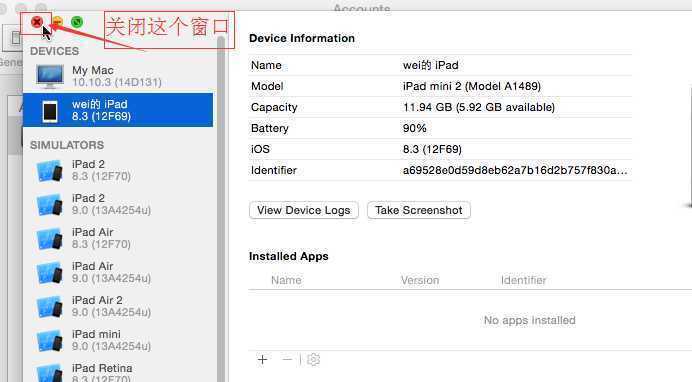The height and width of the screenshot is (382, 692).
Task: Click Take Screenshot button
Action: click(418, 210)
